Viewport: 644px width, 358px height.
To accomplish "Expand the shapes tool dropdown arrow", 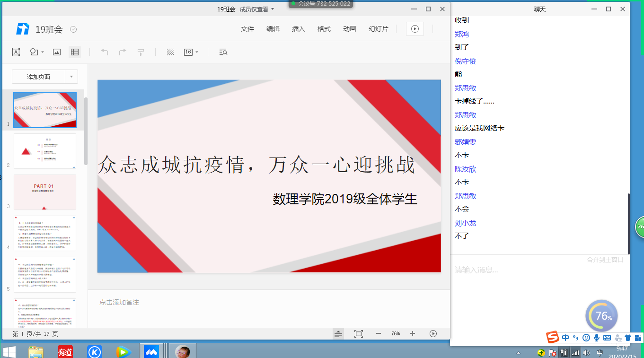I will coord(43,52).
